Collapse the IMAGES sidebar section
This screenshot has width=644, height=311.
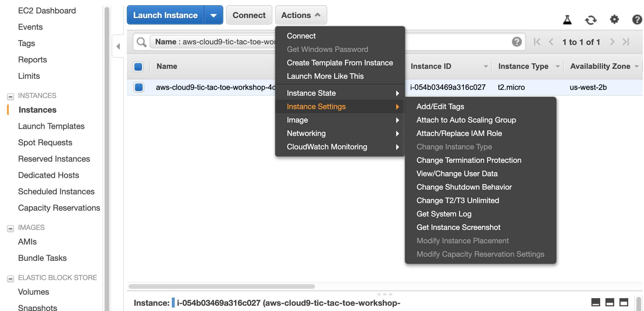pyautogui.click(x=11, y=228)
